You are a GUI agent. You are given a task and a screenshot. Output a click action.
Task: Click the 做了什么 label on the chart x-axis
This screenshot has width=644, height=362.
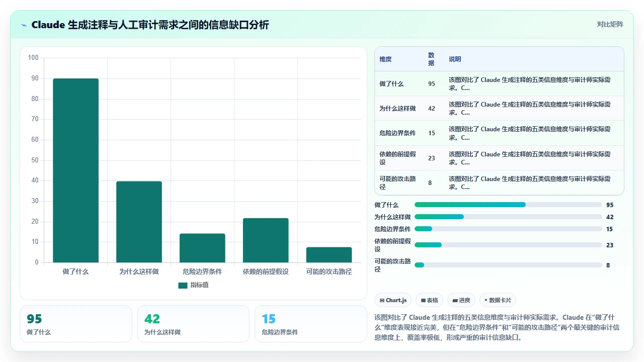(76, 271)
